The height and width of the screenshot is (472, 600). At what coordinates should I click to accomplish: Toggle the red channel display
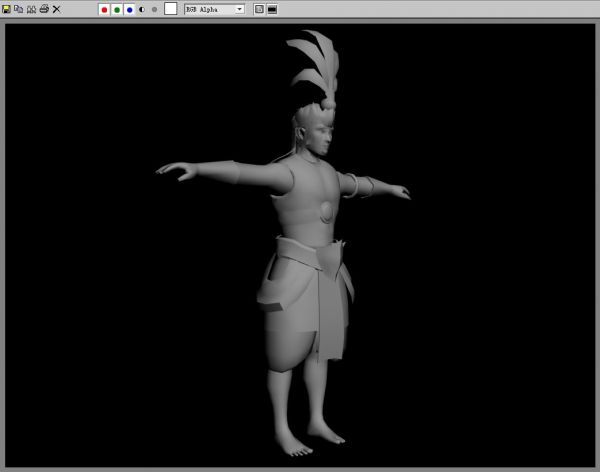tap(104, 9)
